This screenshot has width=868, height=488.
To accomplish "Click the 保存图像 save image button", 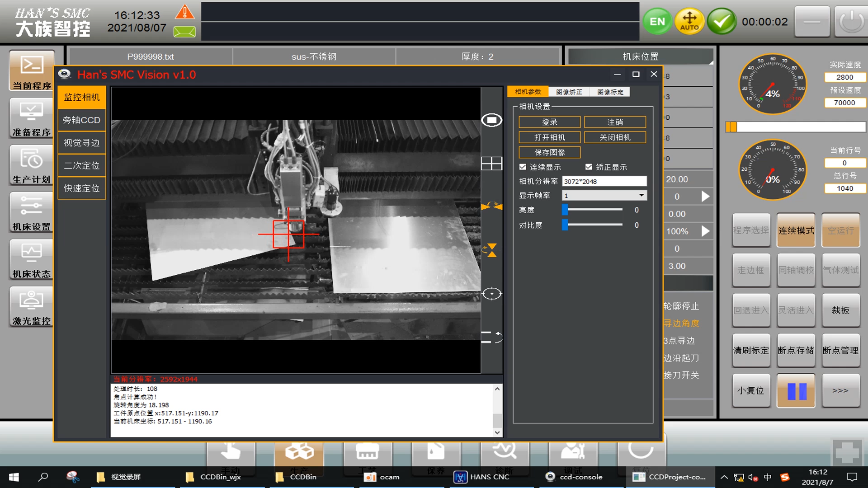I will pyautogui.click(x=549, y=152).
